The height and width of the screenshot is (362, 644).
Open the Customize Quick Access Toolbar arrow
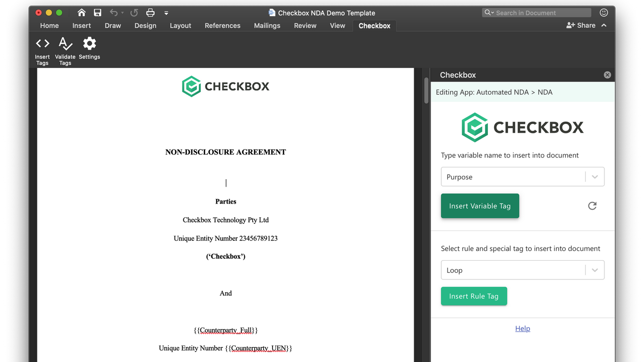[166, 13]
